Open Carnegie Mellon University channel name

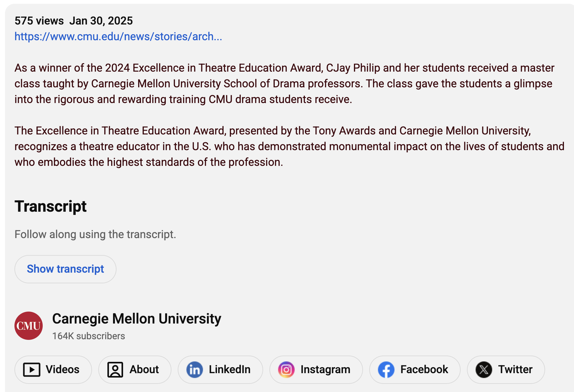137,318
